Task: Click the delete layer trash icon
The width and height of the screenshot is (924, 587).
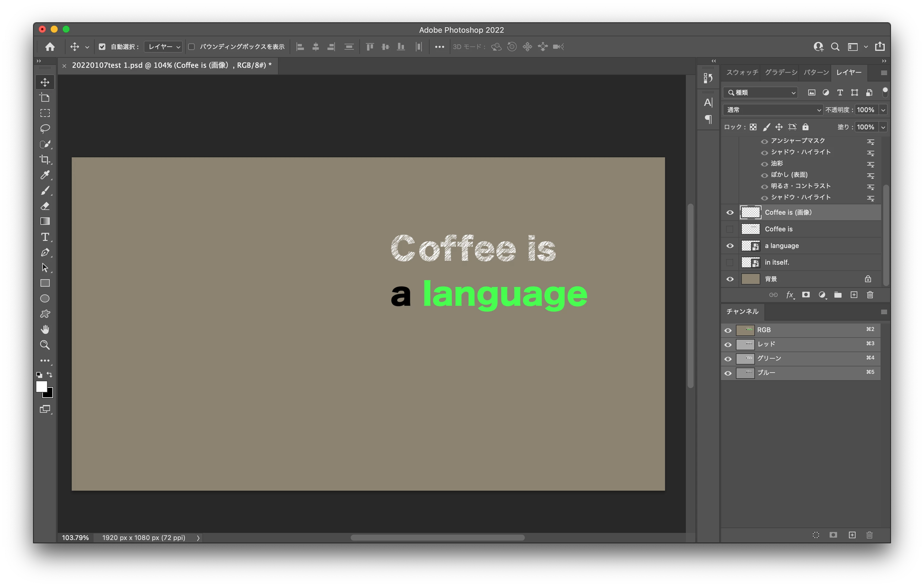Action: (870, 295)
